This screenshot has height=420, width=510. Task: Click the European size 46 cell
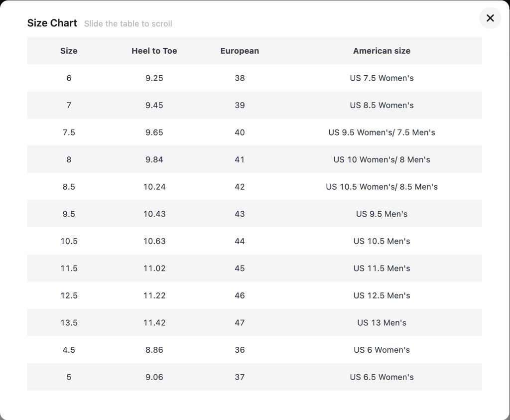point(240,295)
